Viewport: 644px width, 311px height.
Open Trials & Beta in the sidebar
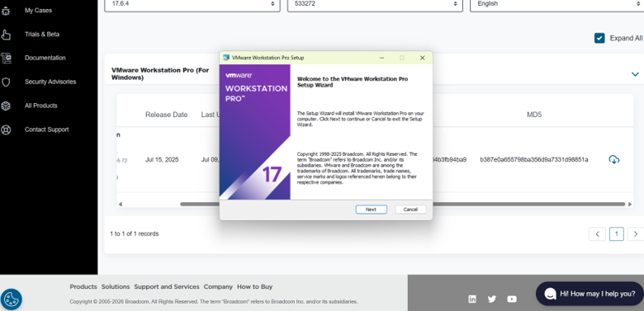tap(42, 35)
